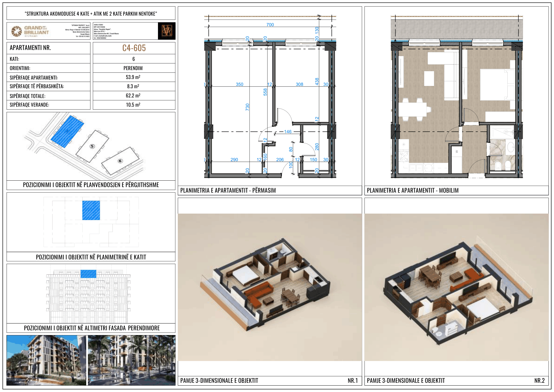Click caption 'POZICIONIMI I OBJEKTIT NË PLANIMETRINË E KATIT'
The image size is (554, 392).
coord(91,257)
